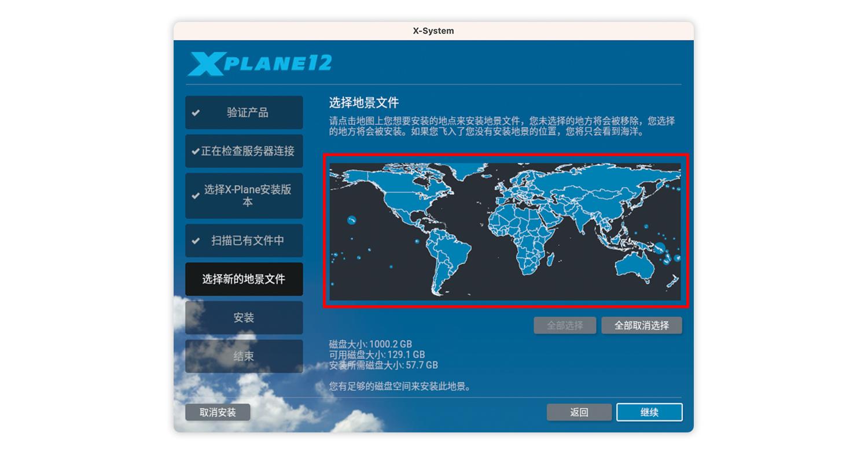
Task: Open the 选择X-Plane安装版本 step
Action: [x=244, y=196]
